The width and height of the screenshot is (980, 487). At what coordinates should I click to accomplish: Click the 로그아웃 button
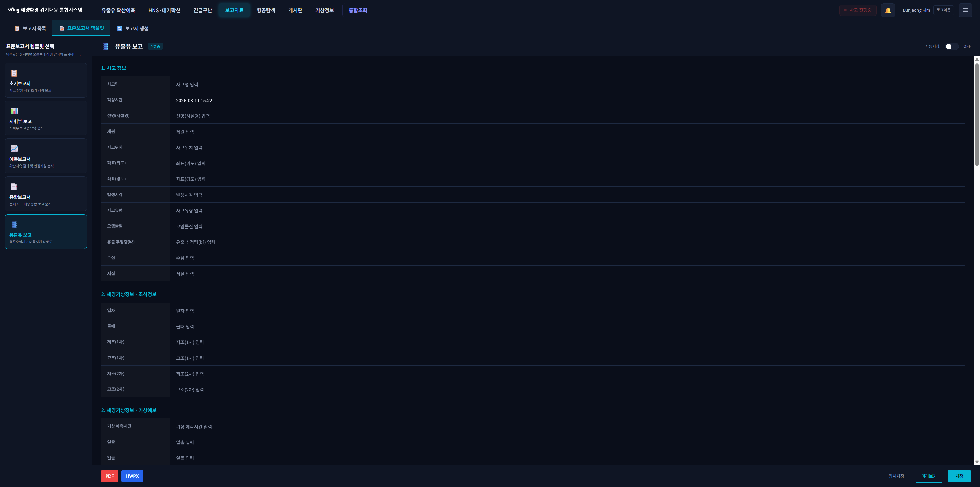pyautogui.click(x=943, y=10)
